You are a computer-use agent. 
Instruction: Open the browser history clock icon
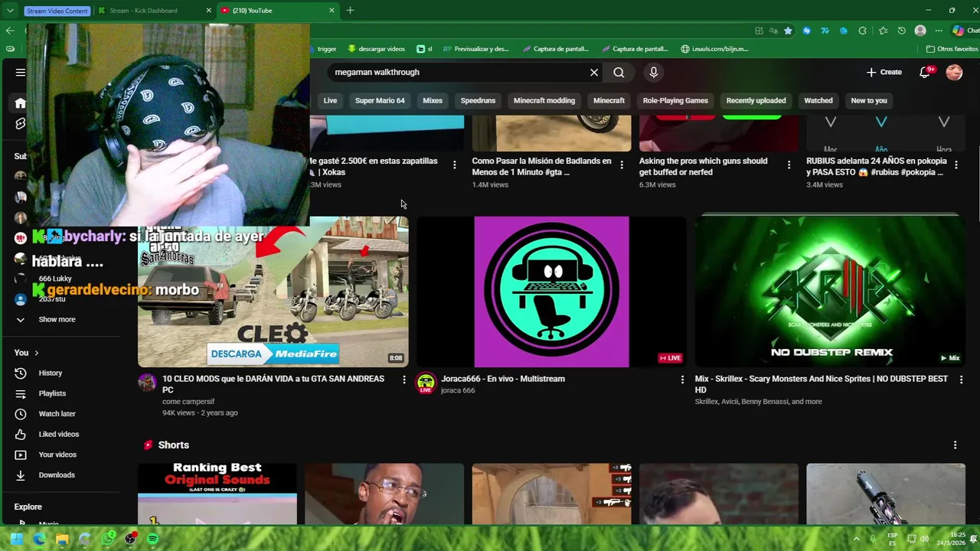[901, 31]
